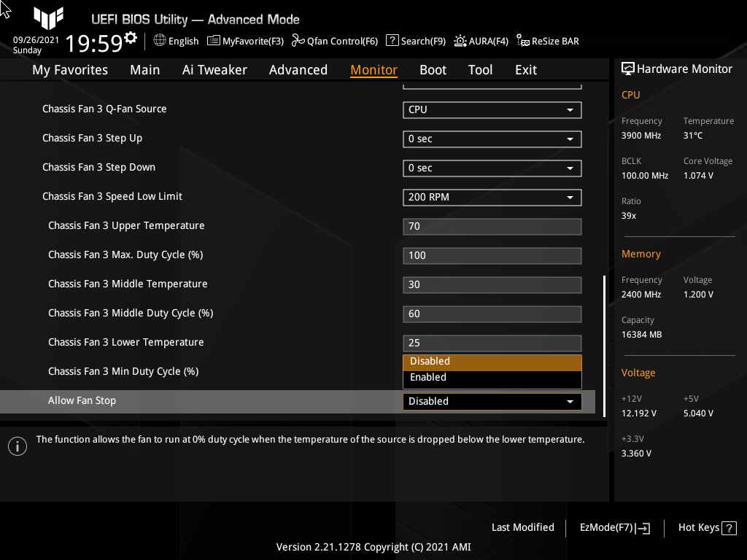Click the Hardware Monitor panel icon

(x=628, y=68)
